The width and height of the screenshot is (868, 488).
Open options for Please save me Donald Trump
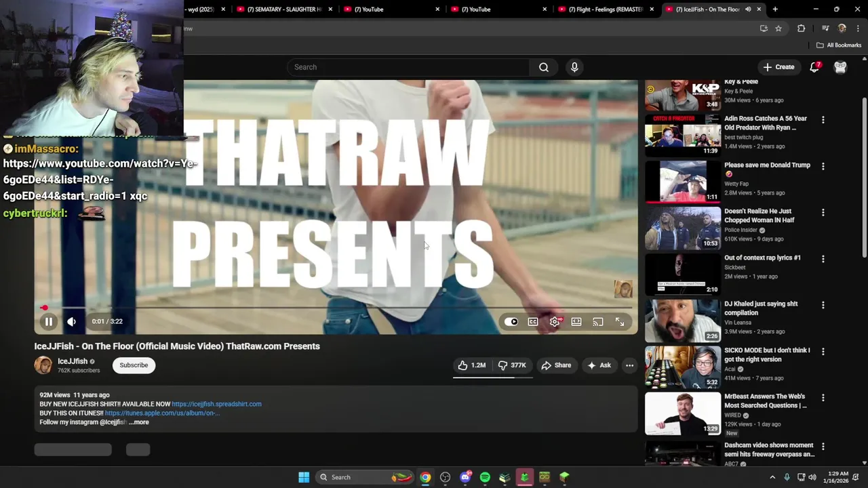tap(823, 166)
